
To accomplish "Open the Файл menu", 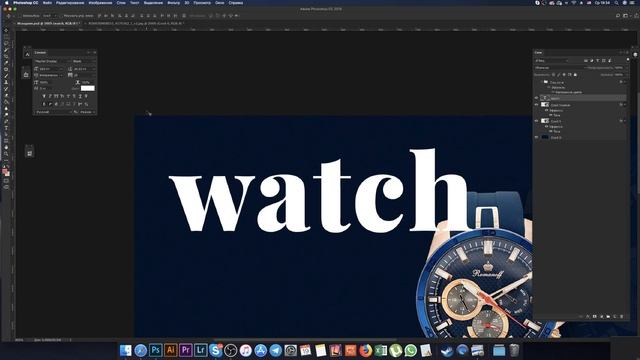I will click(x=47, y=2).
